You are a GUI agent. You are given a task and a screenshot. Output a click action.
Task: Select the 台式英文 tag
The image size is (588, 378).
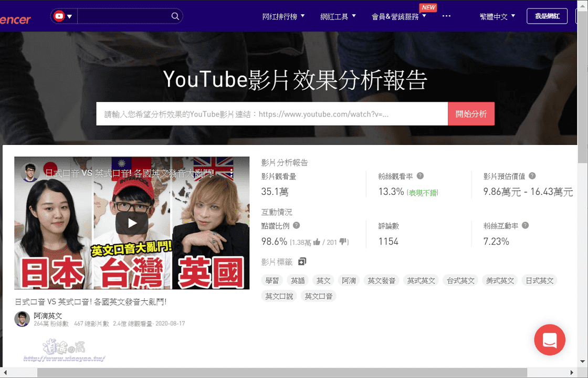(460, 280)
